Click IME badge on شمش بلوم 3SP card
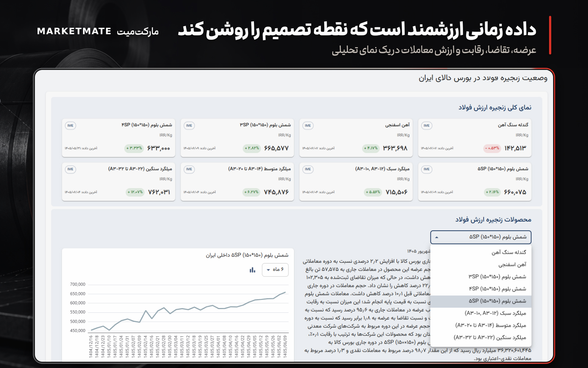Image resolution: width=588 pixels, height=368 pixels. coord(189,125)
